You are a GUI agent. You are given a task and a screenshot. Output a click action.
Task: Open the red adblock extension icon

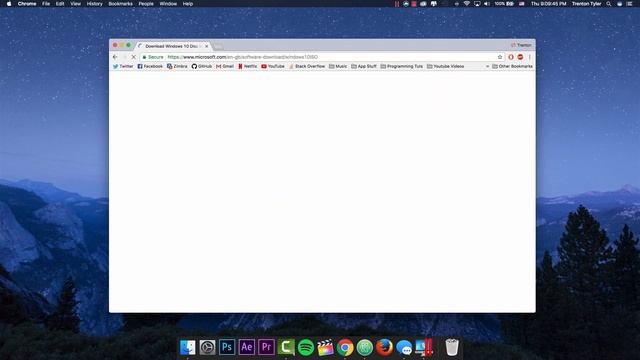point(520,57)
